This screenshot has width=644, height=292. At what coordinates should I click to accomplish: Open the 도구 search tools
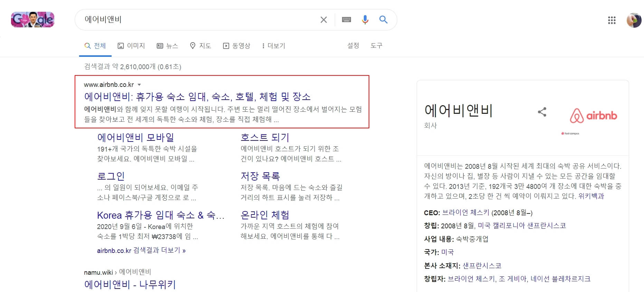376,45
